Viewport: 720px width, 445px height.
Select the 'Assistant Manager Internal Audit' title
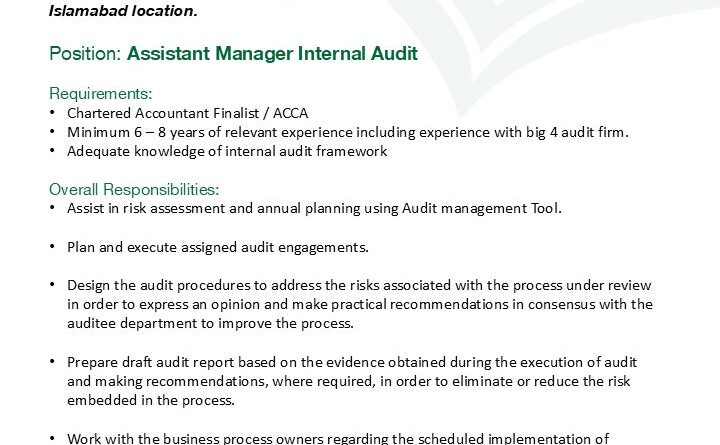[x=272, y=54]
